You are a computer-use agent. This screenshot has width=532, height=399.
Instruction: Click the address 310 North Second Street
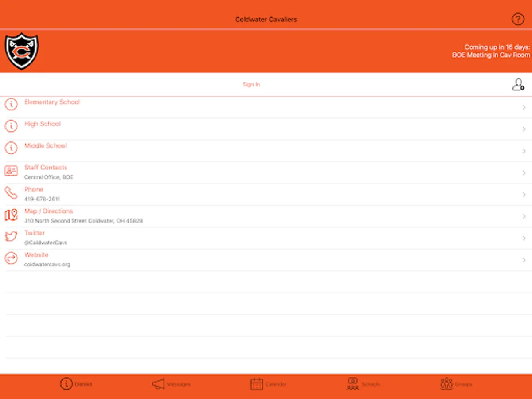click(x=83, y=221)
